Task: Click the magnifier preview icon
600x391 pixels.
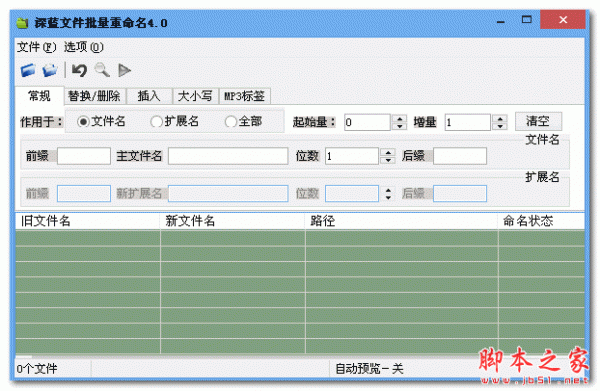Action: point(102,70)
